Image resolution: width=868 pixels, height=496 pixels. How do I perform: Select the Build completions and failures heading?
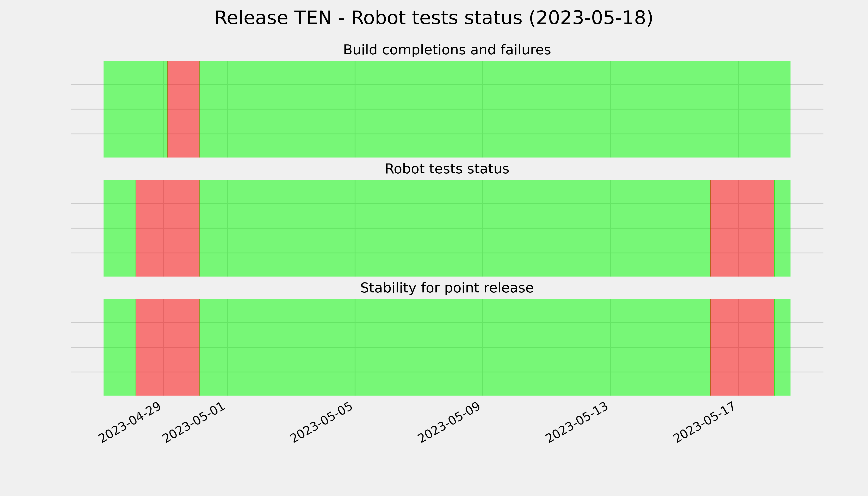click(447, 50)
